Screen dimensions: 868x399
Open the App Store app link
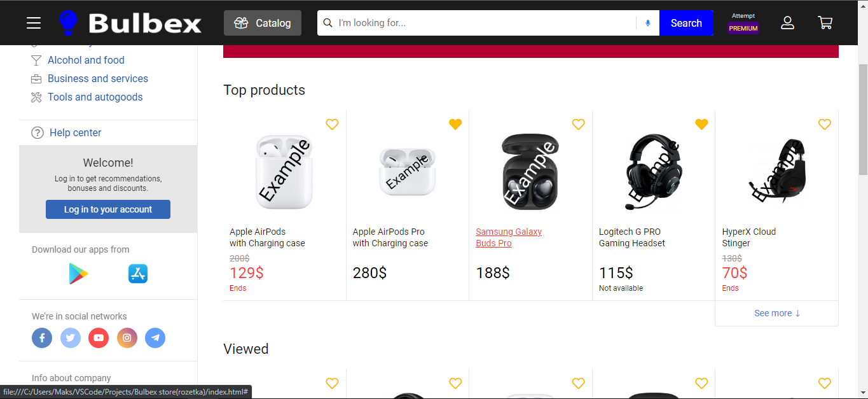(138, 274)
